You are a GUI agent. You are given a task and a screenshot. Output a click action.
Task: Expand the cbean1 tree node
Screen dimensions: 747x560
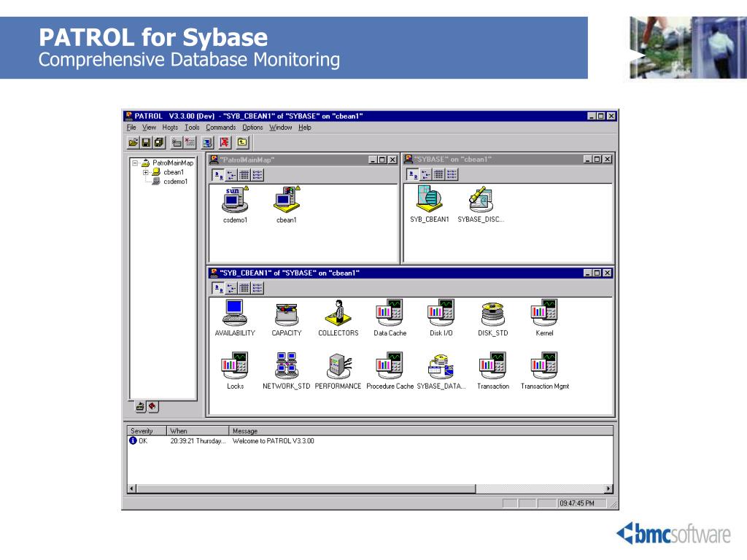[x=146, y=172]
